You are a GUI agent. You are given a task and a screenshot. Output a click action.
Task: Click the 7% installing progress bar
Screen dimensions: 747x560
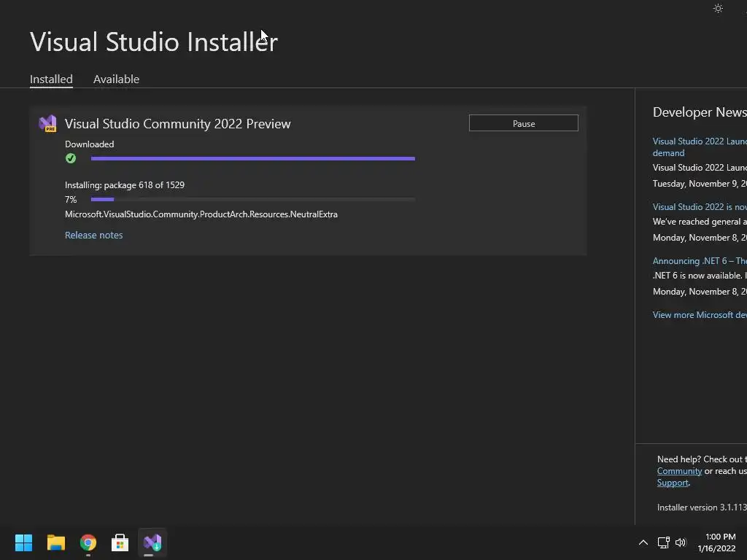[253, 200]
